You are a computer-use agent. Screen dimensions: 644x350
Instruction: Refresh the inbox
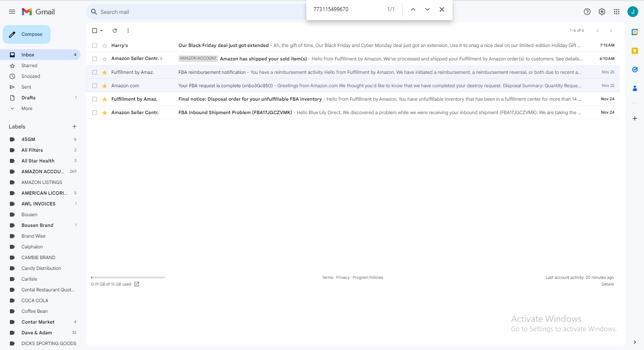coord(114,30)
